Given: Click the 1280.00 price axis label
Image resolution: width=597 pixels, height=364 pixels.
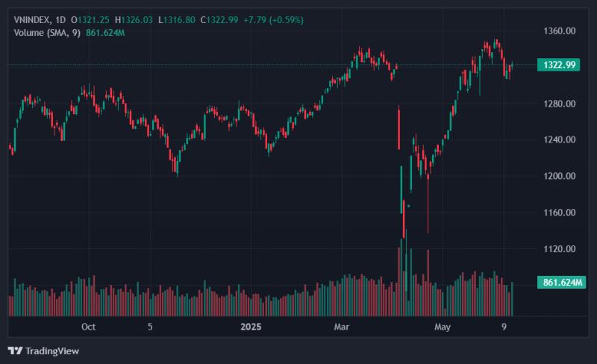Looking at the screenshot, I should (x=559, y=104).
